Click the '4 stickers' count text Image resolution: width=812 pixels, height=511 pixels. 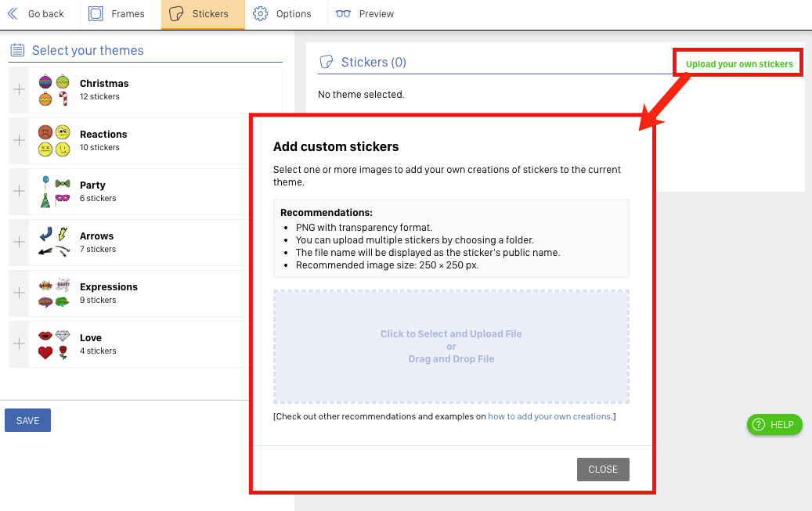(98, 351)
